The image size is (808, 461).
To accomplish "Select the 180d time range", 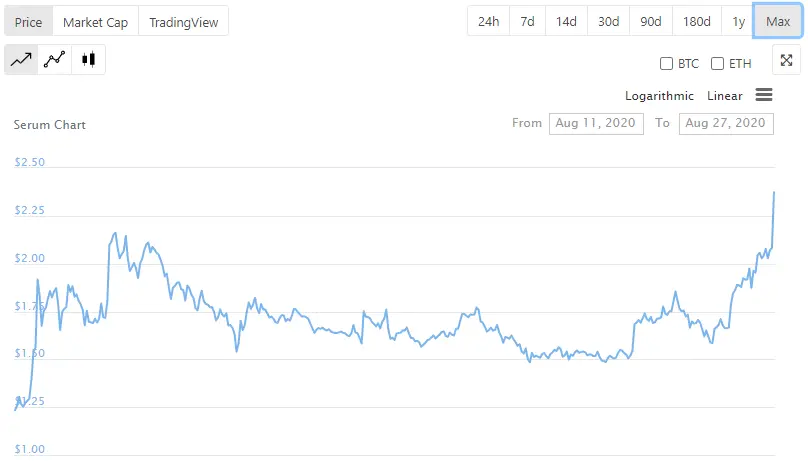I will click(x=697, y=21).
